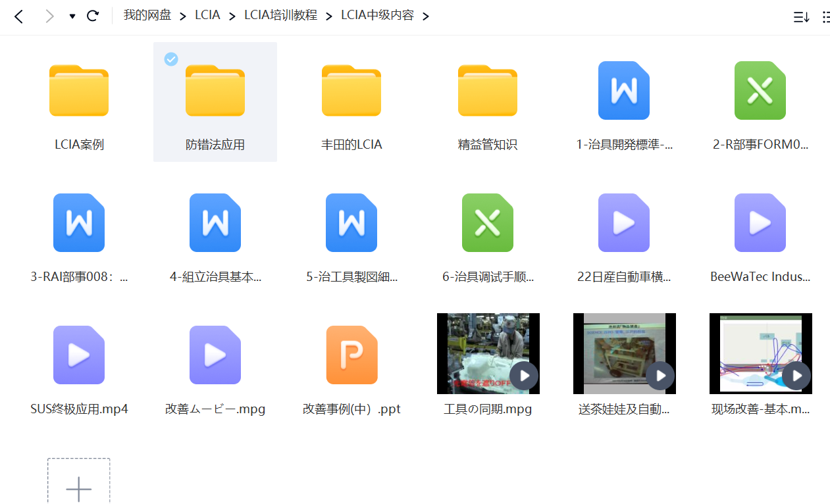Select the LCIA案例 folder checkbox

[35, 59]
